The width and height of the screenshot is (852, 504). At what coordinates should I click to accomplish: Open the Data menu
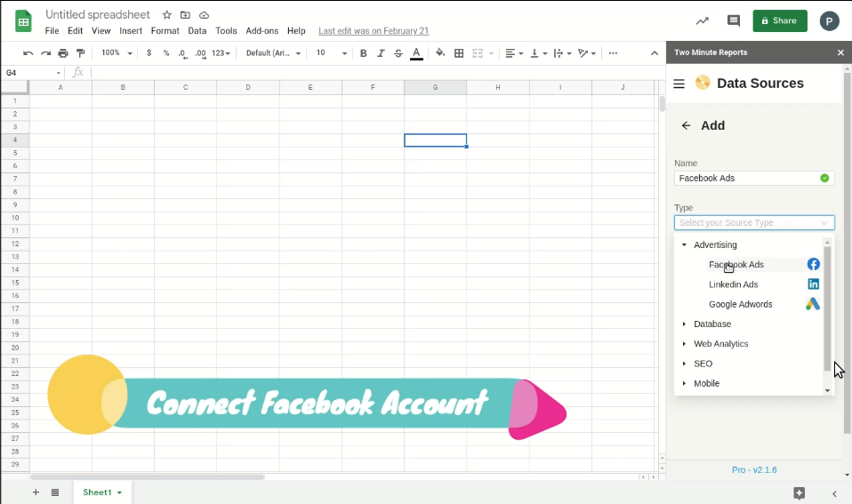pyautogui.click(x=197, y=31)
